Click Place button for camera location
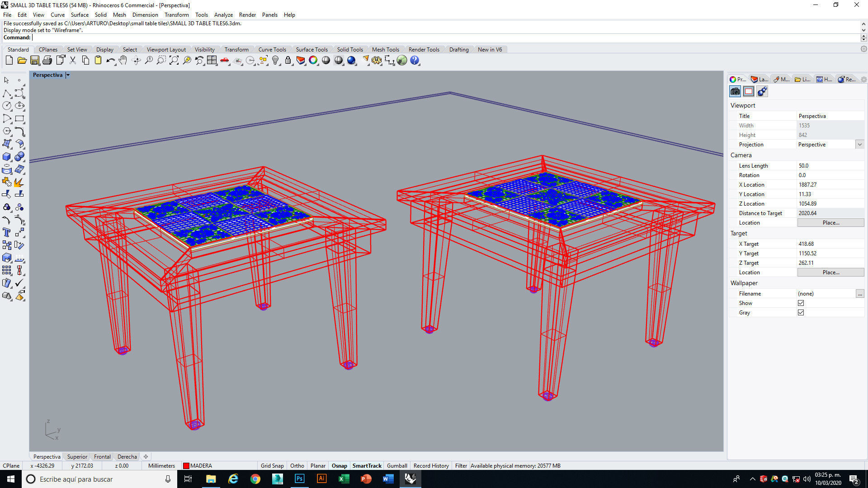Viewport: 868px width, 488px height. coord(830,223)
